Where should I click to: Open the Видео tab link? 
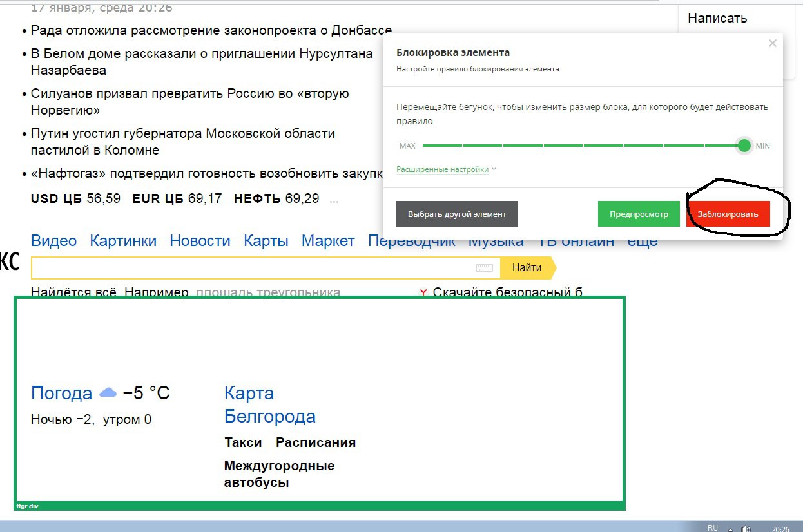click(53, 241)
